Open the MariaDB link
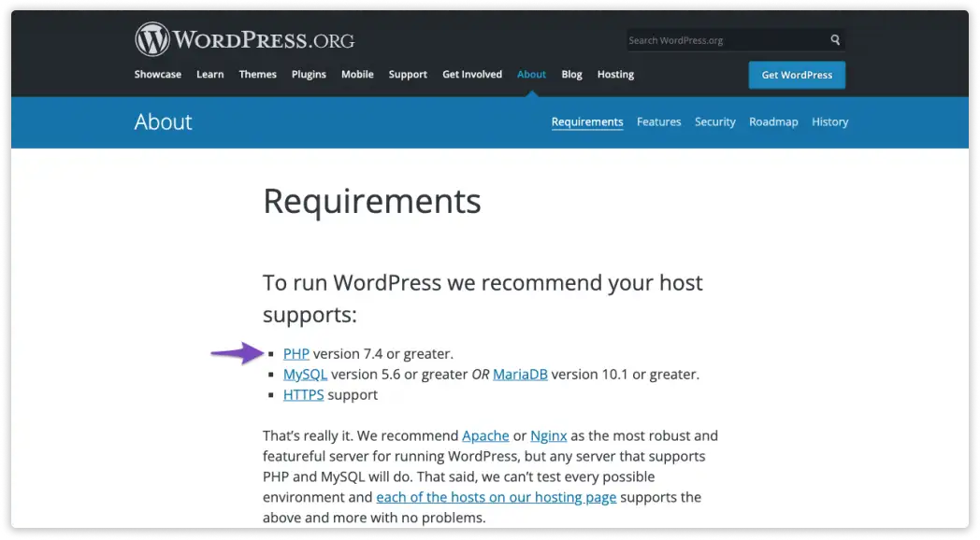Screen dimensions: 980x540 point(519,374)
